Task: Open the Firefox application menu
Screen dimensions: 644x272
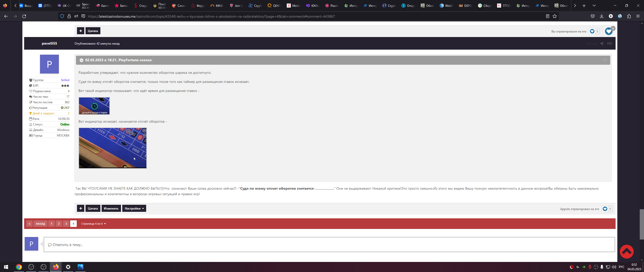Action: [x=638, y=16]
